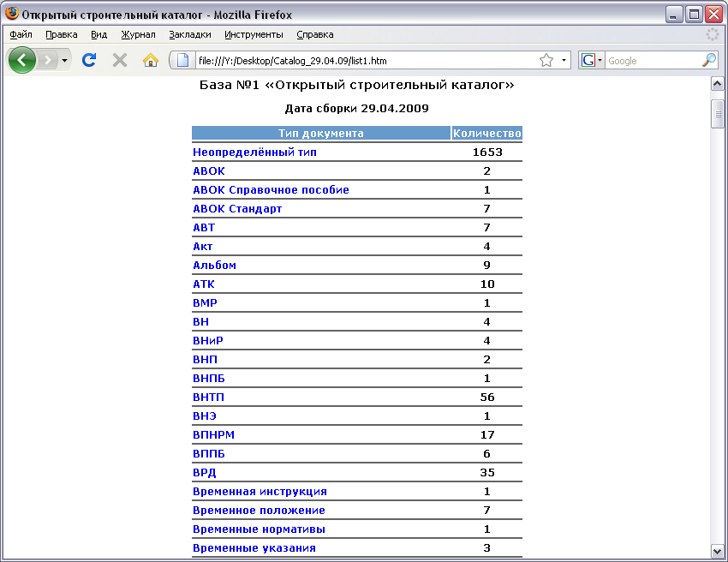This screenshot has height=562, width=728.
Task: Click the Stop loading X icon
Action: pyautogui.click(x=120, y=60)
